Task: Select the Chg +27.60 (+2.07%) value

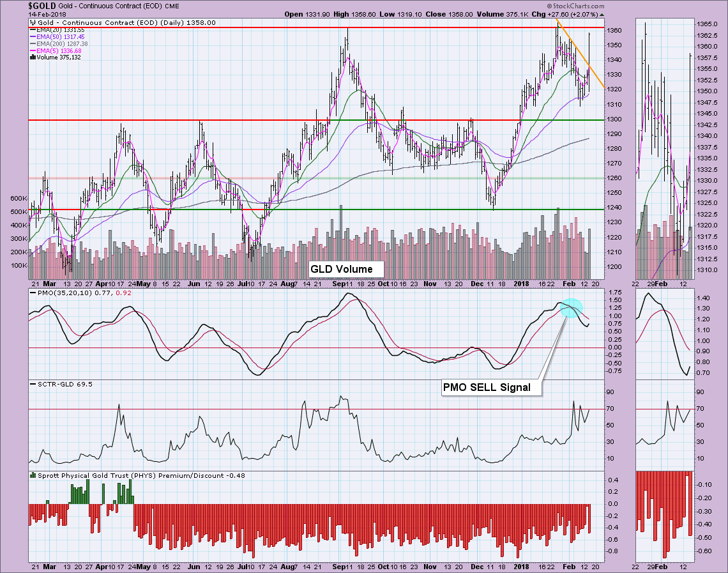Action: tap(565, 15)
